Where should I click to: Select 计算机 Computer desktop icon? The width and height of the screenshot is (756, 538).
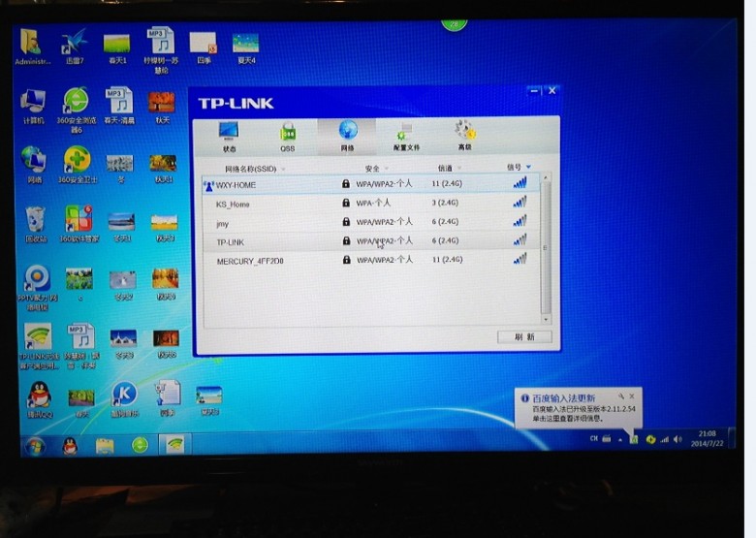click(33, 107)
